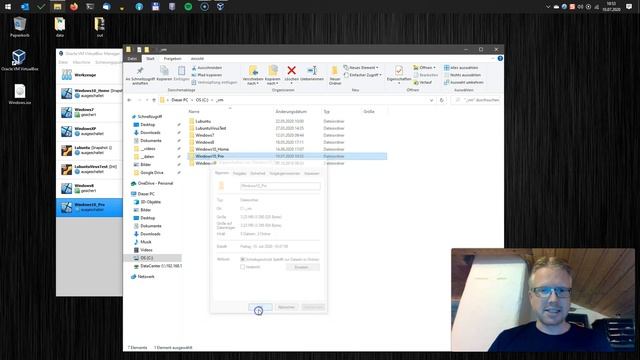Switch to the Freigeben ribbon tab

point(172,59)
